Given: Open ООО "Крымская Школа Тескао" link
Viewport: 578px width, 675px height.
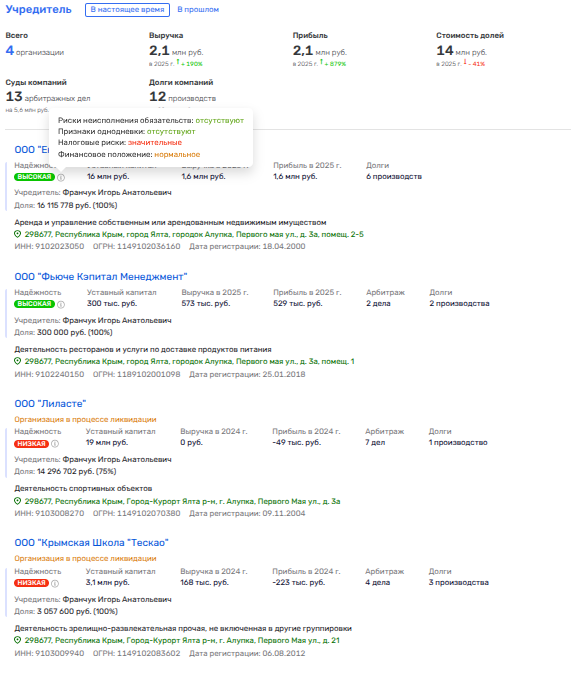Looking at the screenshot, I should (92, 543).
